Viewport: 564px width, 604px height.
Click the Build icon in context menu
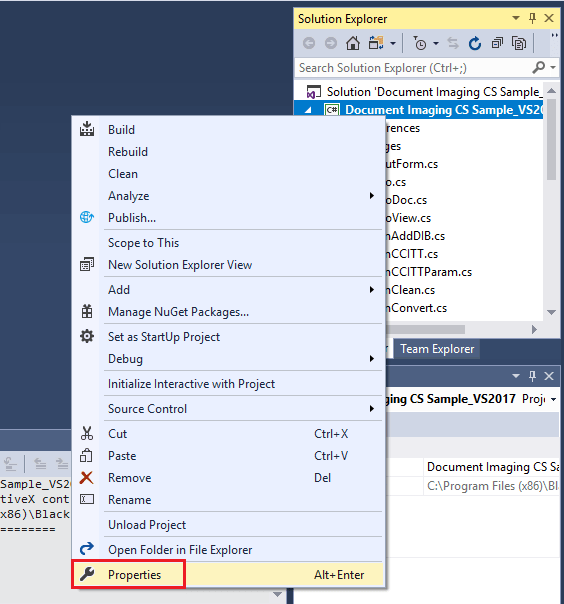coord(87,129)
